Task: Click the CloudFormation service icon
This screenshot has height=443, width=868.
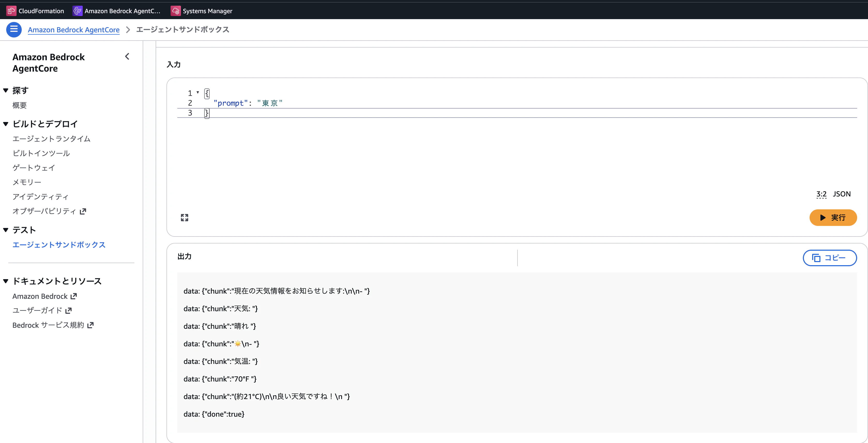Action: (x=11, y=11)
